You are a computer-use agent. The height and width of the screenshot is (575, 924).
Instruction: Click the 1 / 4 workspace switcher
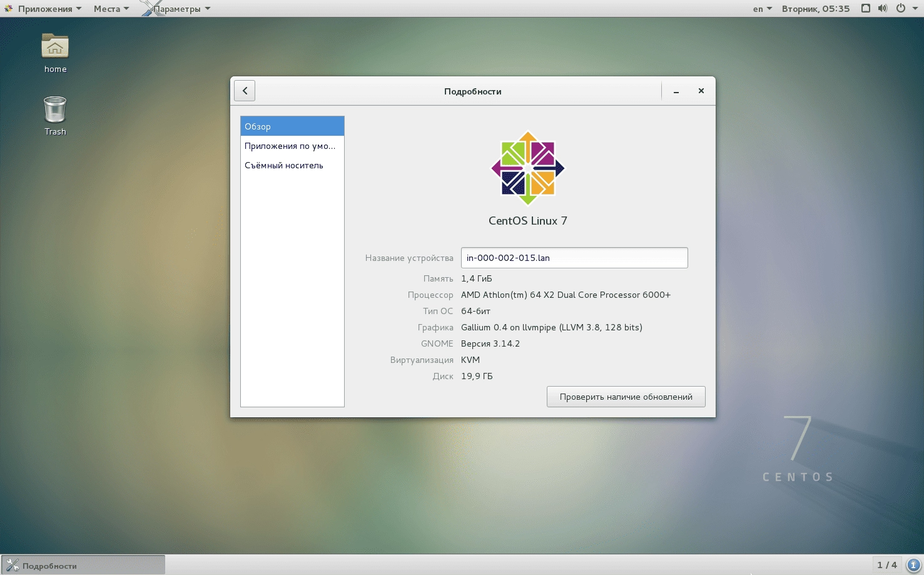[887, 565]
